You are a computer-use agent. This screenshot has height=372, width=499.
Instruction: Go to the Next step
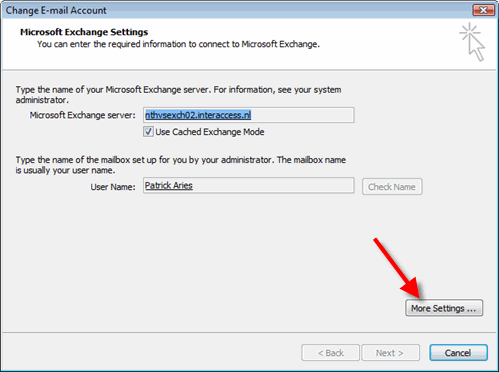tap(390, 353)
